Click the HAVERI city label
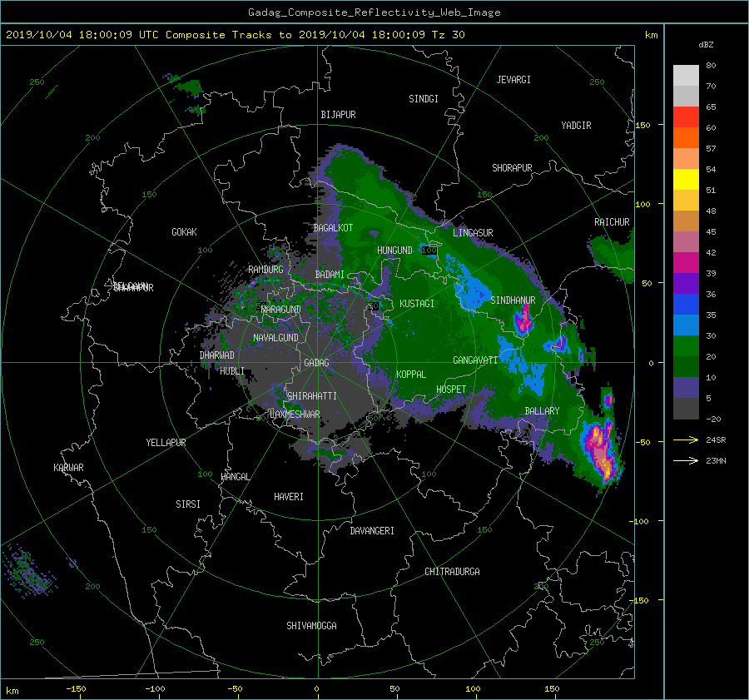The image size is (749, 700). point(289,497)
